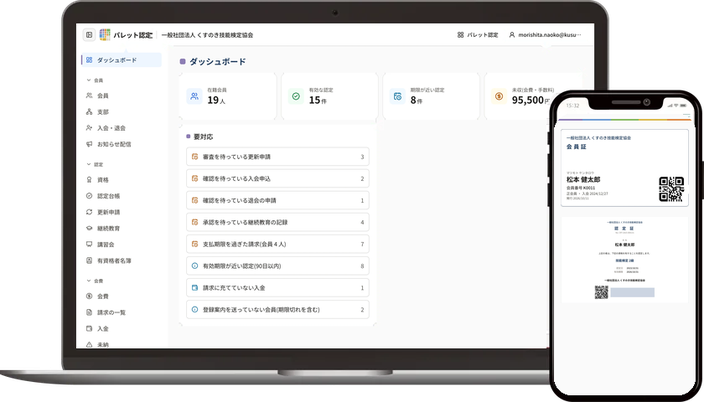Click the パレット認定 app switcher in header
Screen dimensions: 704x402
pos(478,35)
